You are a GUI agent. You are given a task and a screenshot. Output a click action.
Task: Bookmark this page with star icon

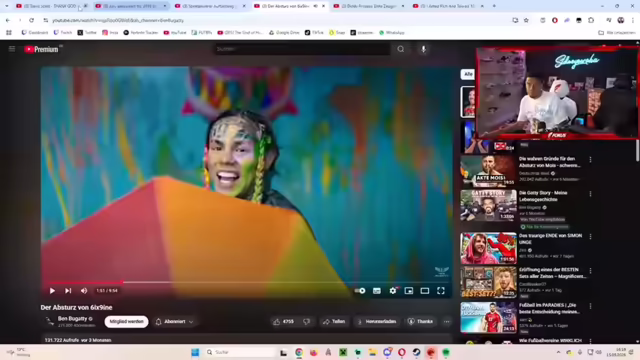point(526,20)
